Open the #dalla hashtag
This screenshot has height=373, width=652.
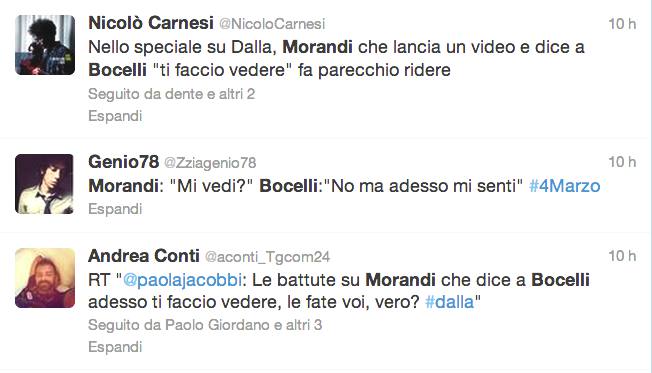[x=449, y=302]
